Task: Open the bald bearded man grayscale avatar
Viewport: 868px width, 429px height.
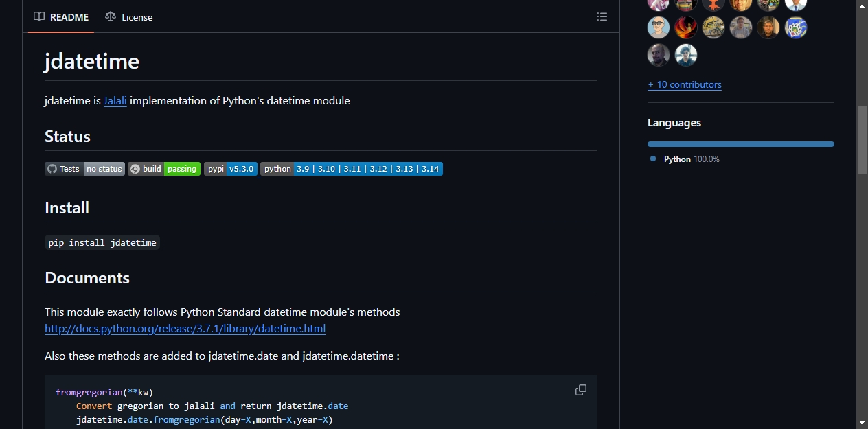Action: [659, 55]
